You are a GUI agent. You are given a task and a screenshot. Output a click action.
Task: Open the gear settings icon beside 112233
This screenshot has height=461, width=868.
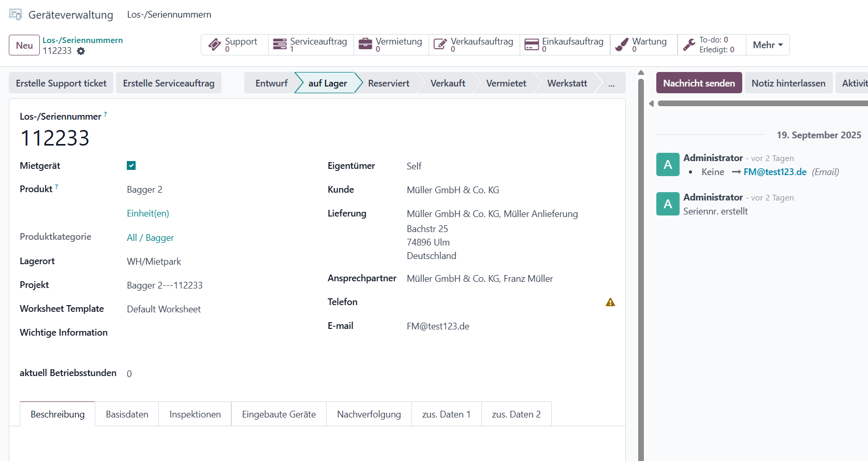pyautogui.click(x=81, y=51)
